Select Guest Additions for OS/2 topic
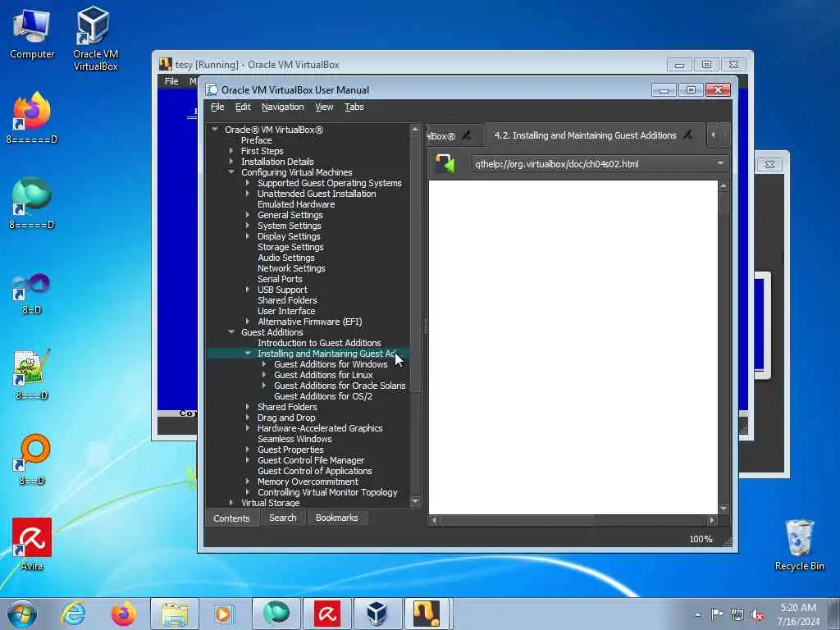 323,396
